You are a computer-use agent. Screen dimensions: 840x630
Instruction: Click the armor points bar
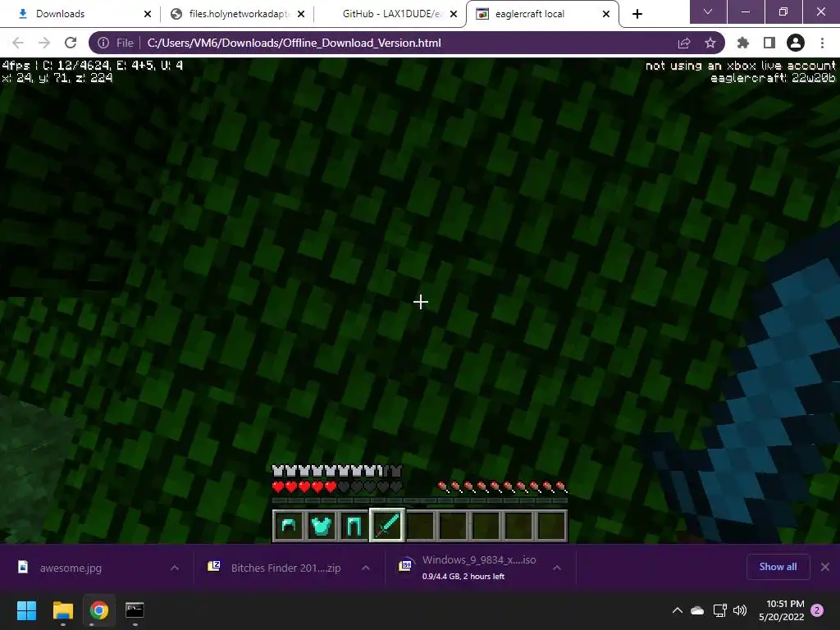pos(337,471)
